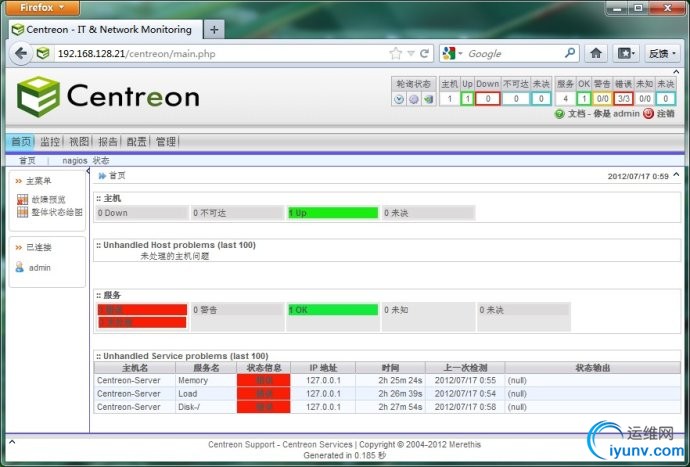This screenshot has height=467, width=690.
Task: Click the Firefox back arrow button
Action: pyautogui.click(x=21, y=54)
